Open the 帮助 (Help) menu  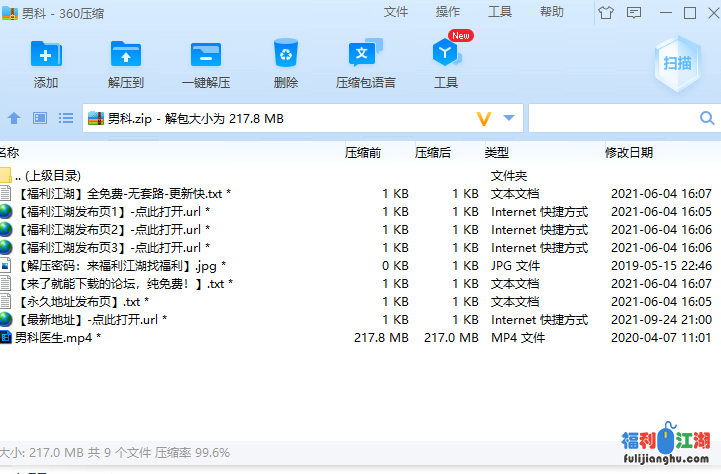[x=552, y=12]
